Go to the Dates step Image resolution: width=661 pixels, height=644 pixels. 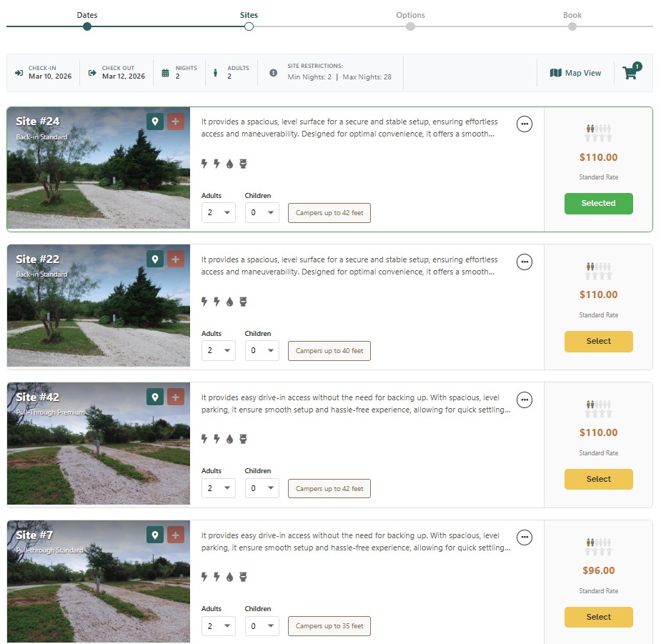87,26
